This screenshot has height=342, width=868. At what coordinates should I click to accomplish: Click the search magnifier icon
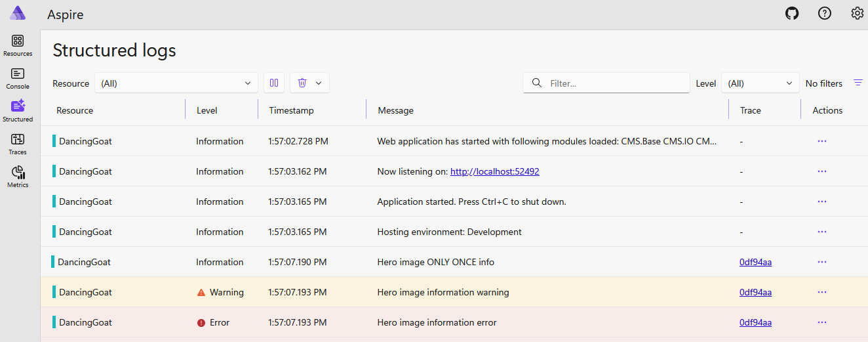click(537, 83)
